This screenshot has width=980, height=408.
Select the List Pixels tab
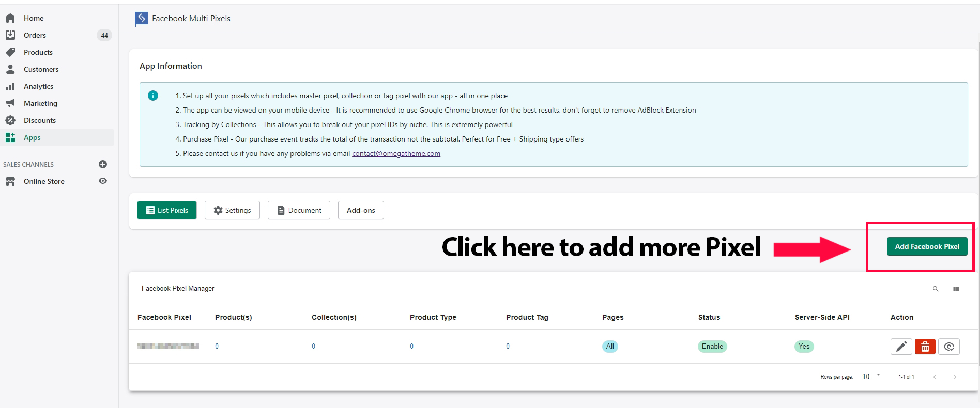(x=167, y=210)
